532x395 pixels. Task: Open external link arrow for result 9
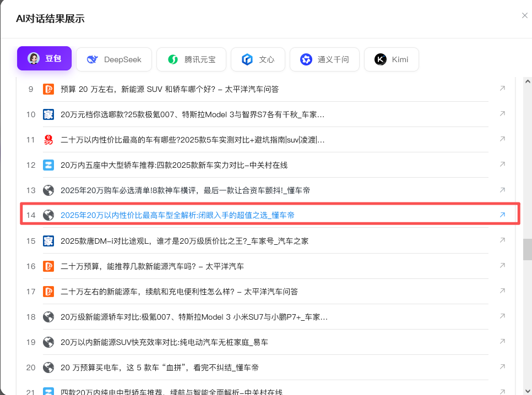coord(502,89)
